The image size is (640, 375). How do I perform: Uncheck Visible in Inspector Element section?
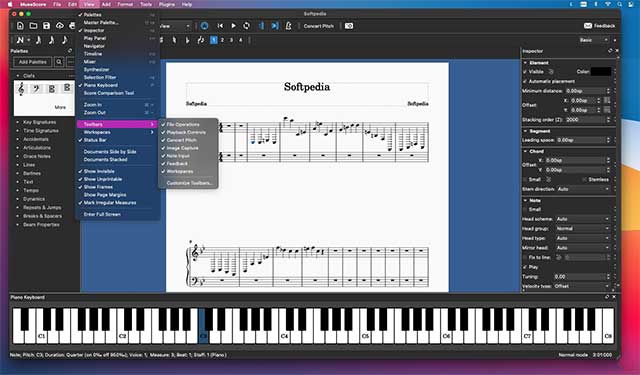pos(525,72)
